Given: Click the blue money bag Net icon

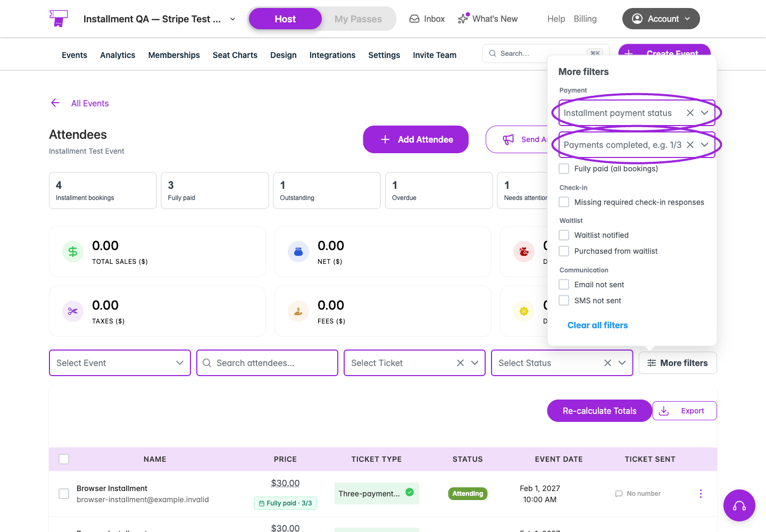Looking at the screenshot, I should pyautogui.click(x=298, y=252).
